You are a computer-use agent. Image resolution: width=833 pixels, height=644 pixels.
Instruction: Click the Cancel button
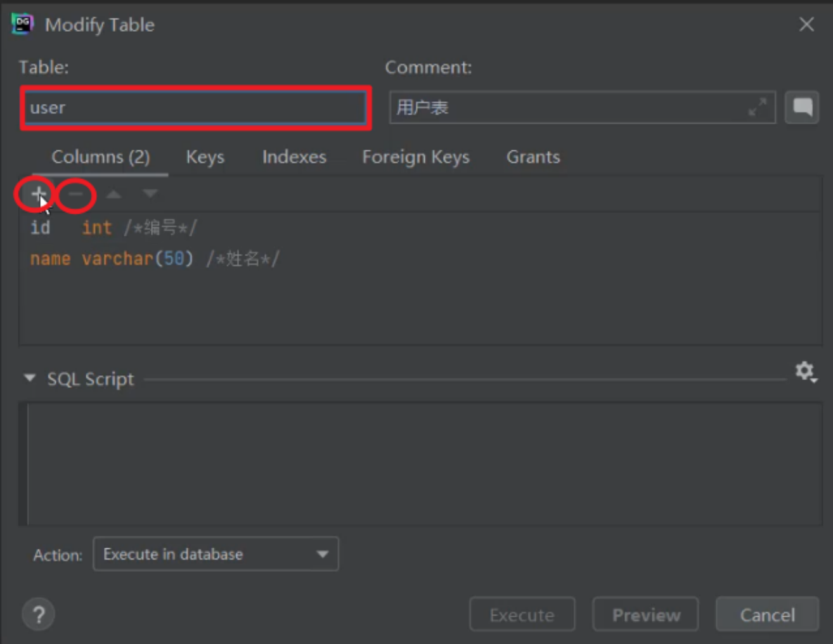point(767,614)
